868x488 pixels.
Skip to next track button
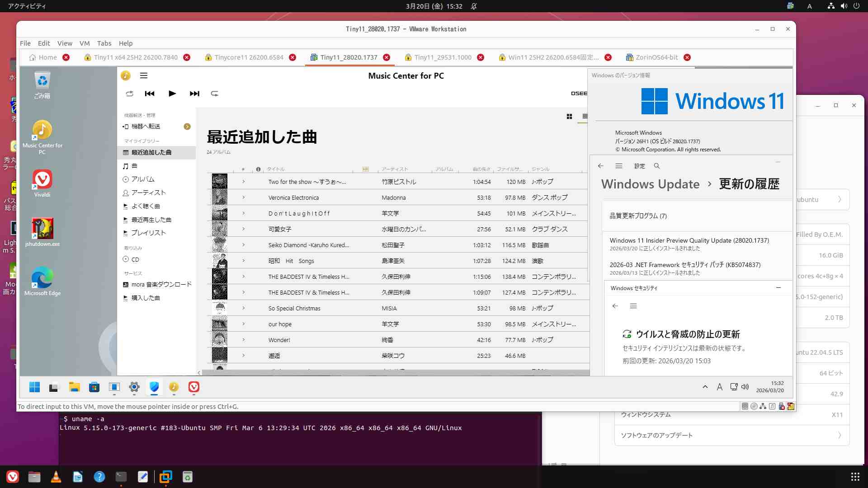(194, 94)
